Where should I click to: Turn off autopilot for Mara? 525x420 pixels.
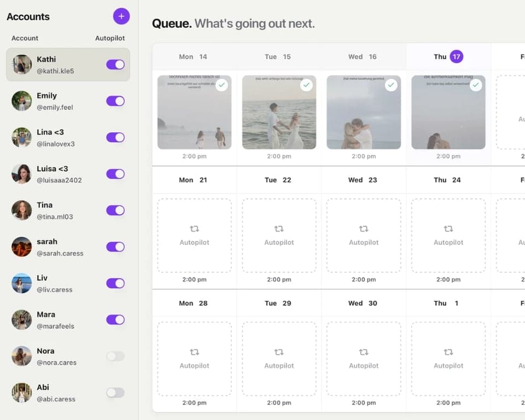(x=115, y=319)
